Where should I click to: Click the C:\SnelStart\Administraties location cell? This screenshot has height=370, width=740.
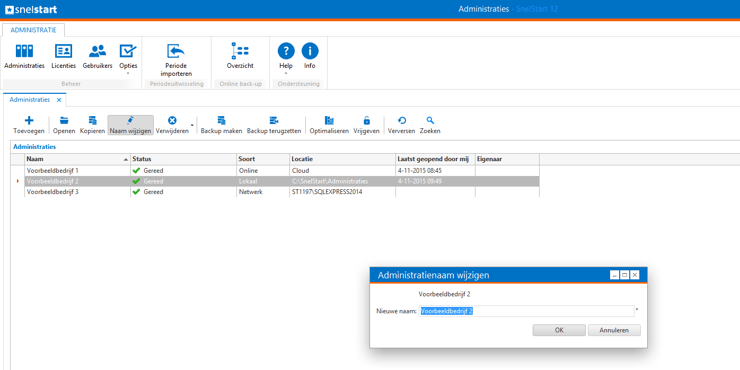pos(343,181)
